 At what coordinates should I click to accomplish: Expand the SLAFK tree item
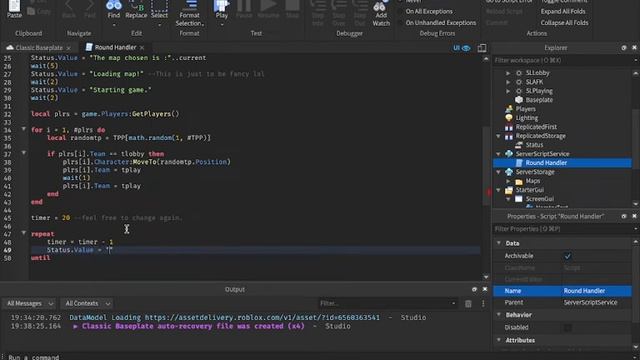508,82
